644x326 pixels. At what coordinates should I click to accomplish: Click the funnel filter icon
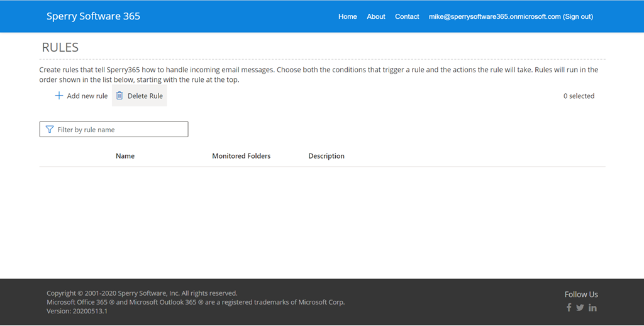(50, 130)
